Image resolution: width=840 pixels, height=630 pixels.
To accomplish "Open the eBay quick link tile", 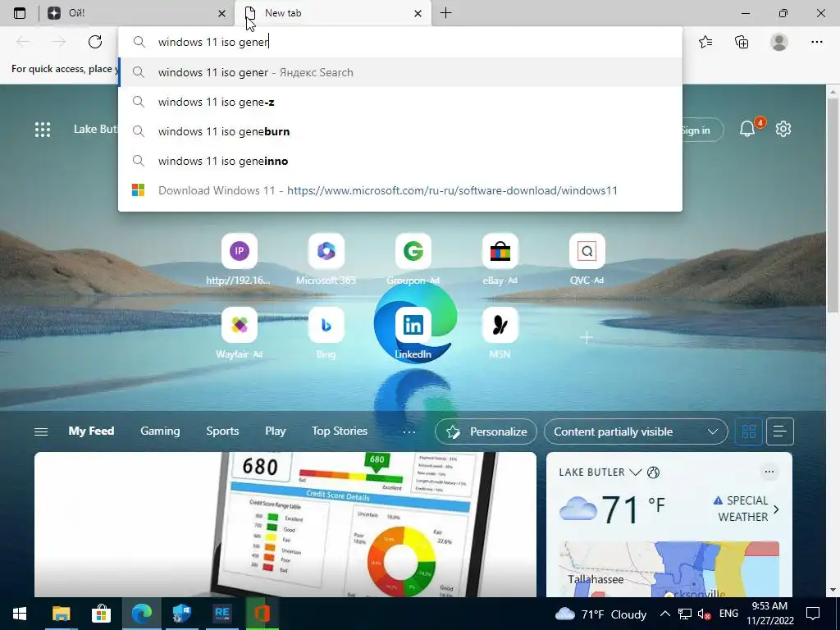I will pos(500,259).
